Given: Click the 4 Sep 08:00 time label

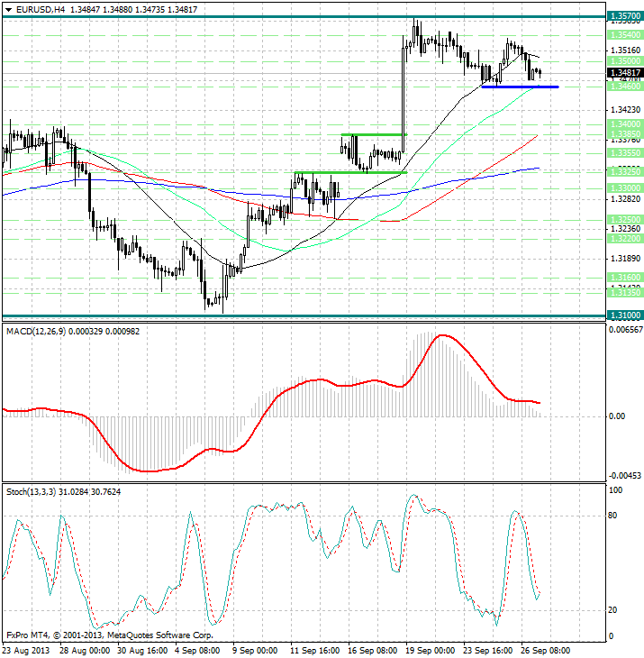Looking at the screenshot, I should (197, 651).
